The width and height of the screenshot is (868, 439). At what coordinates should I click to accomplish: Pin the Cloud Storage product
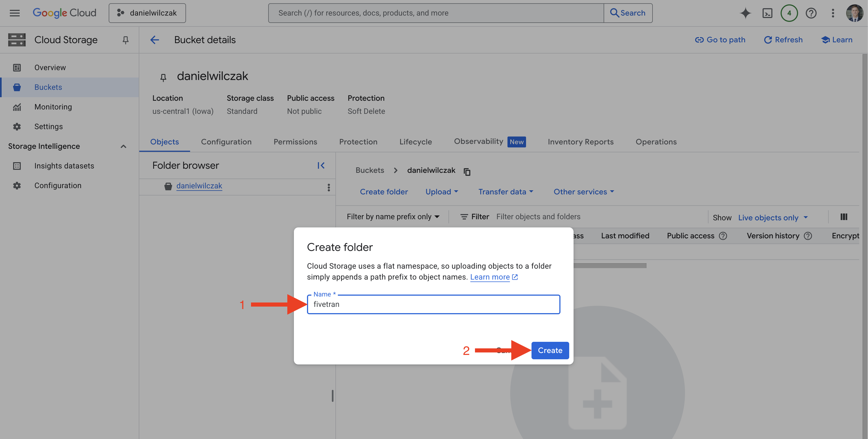point(125,40)
